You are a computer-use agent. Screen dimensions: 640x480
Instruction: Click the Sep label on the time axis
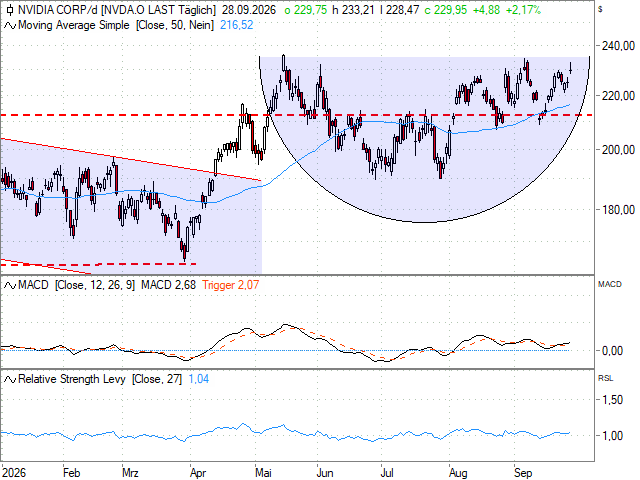coord(523,473)
